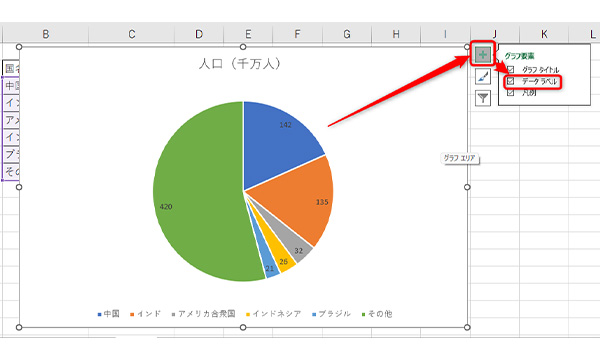
Task: Select column K header
Action: pos(544,34)
